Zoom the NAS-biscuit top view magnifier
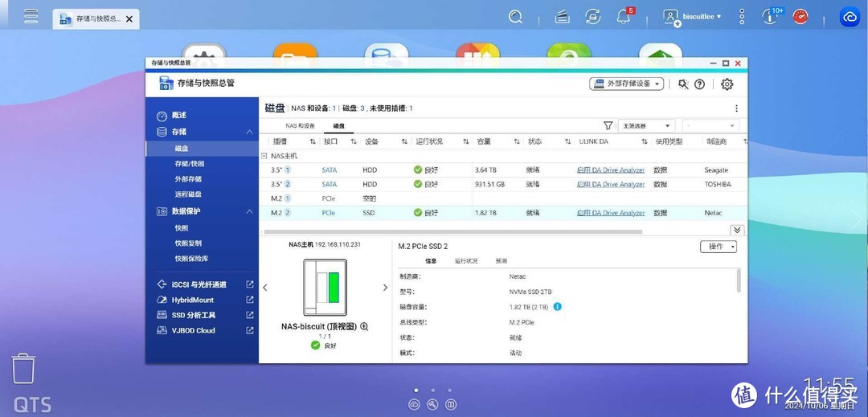 (x=364, y=326)
